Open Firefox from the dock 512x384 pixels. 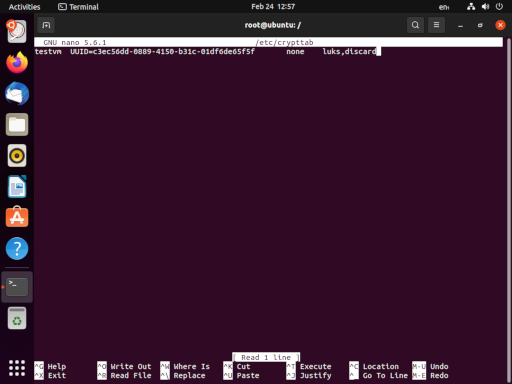[x=17, y=62]
